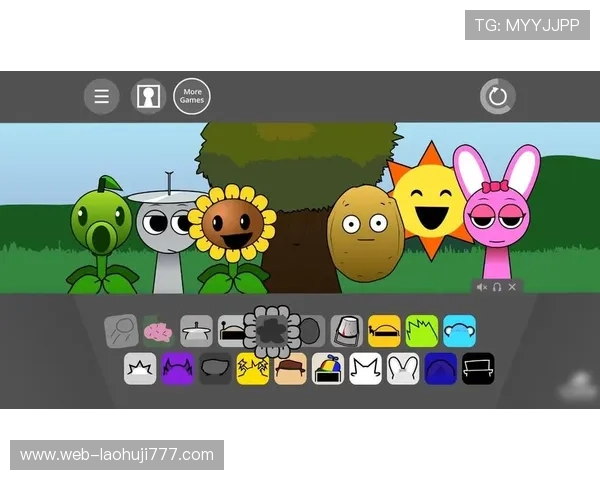Click the More Games button
The width and height of the screenshot is (600, 480).
[x=192, y=96]
